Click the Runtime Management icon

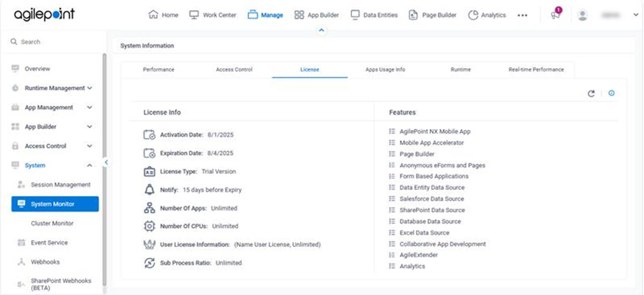[x=15, y=88]
